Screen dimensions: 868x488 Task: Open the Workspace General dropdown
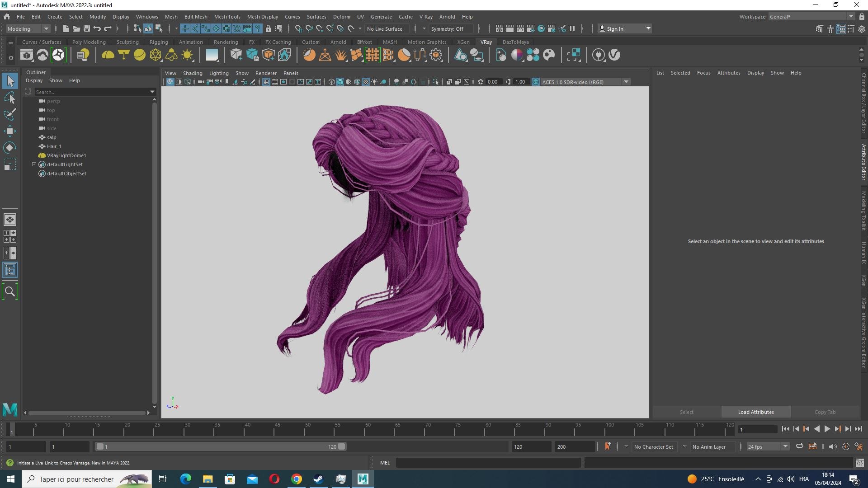(x=811, y=17)
